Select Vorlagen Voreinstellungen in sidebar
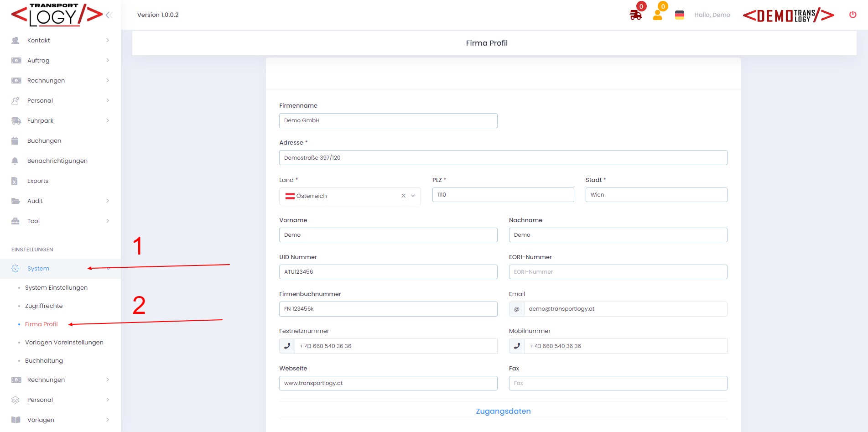Viewport: 868px width, 432px height. 64,342
